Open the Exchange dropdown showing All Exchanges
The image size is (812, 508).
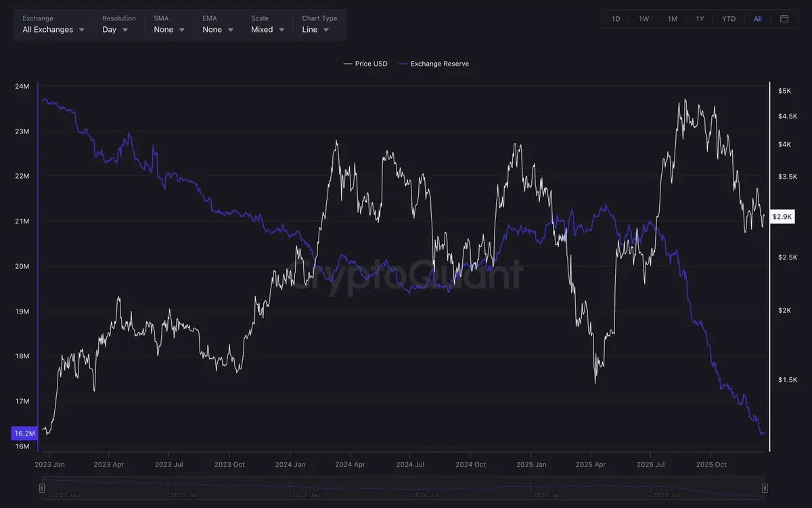click(53, 30)
